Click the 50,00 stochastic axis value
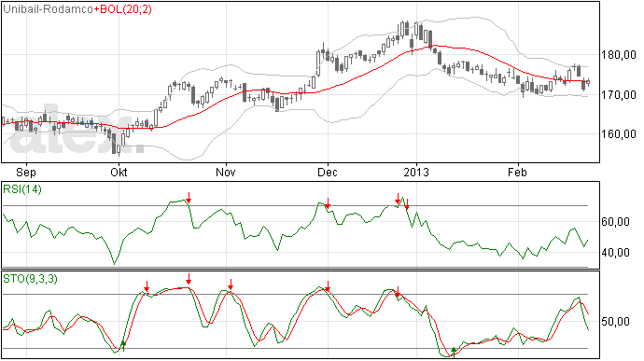 pos(615,322)
